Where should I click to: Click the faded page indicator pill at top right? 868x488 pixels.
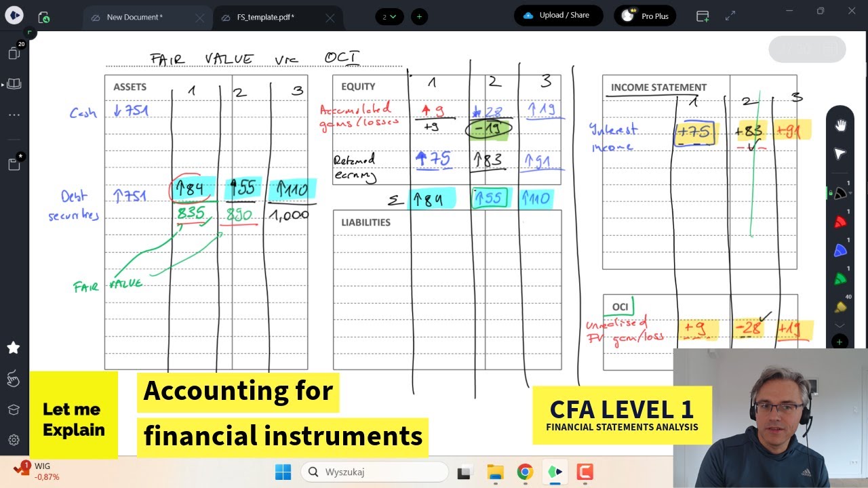coord(807,49)
